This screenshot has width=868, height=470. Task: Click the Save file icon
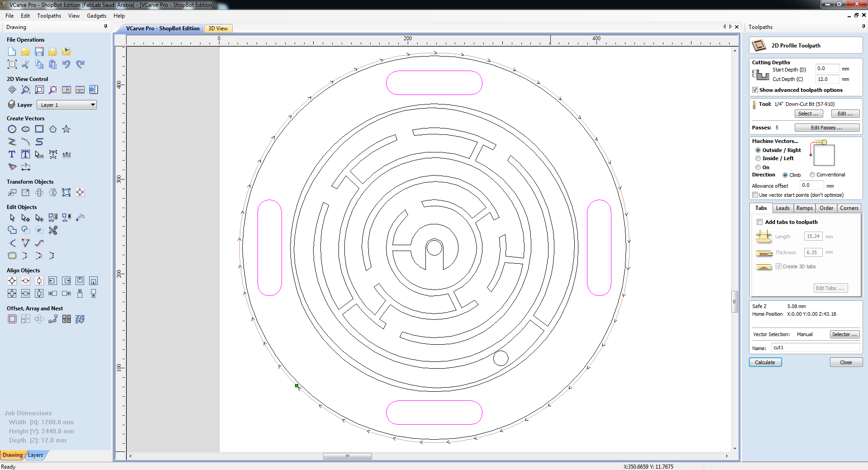point(39,52)
